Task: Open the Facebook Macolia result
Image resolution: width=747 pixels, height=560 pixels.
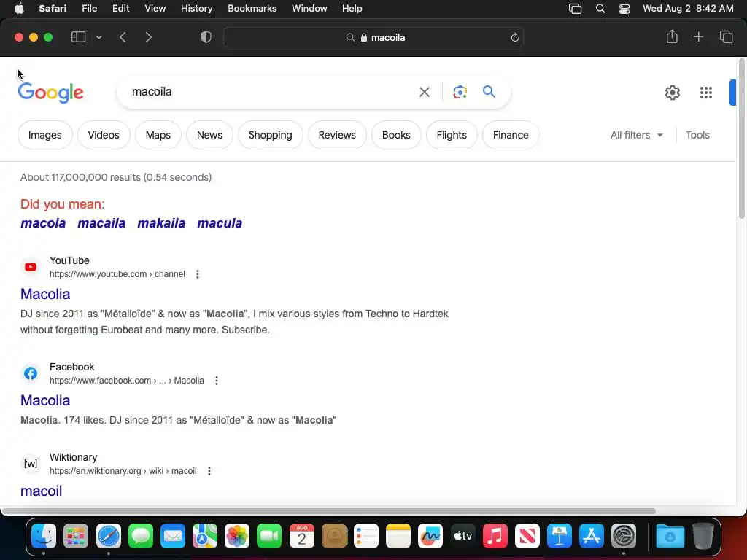Action: point(45,401)
